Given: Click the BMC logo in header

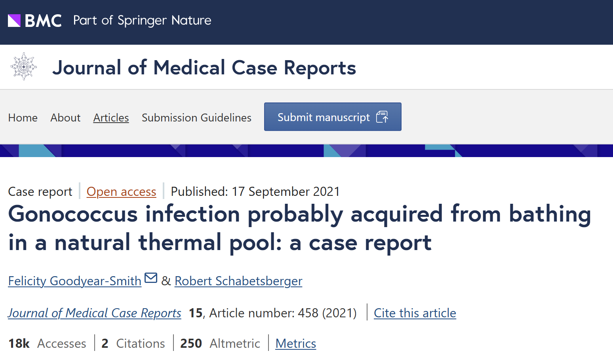Looking at the screenshot, I should pyautogui.click(x=35, y=21).
